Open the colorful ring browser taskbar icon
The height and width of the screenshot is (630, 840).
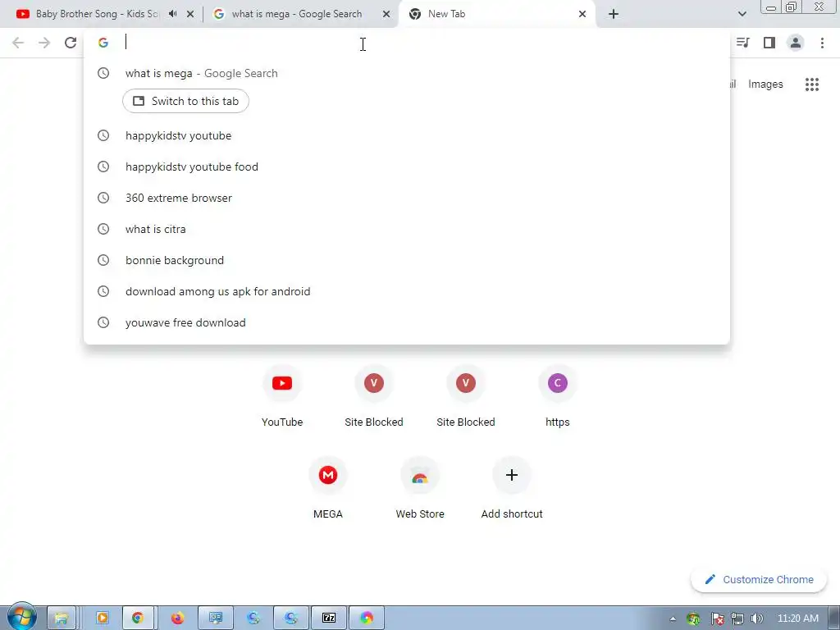(x=367, y=619)
